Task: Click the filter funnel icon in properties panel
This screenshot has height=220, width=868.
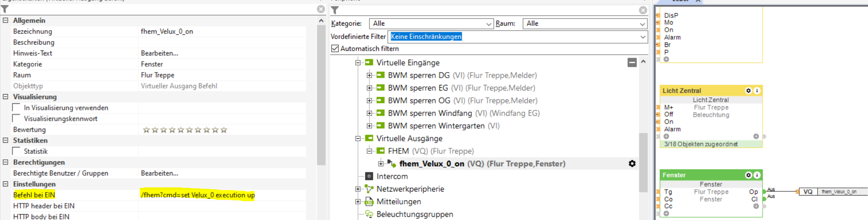Action: (5, 9)
